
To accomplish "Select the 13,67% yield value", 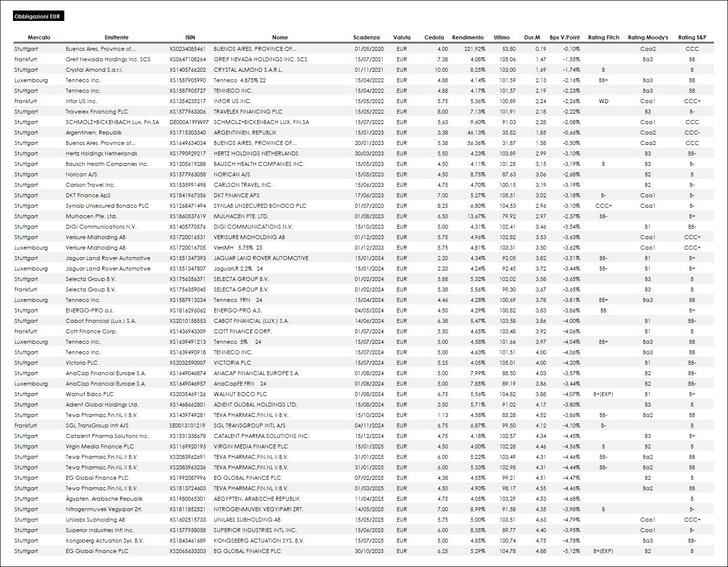I will click(x=476, y=216).
